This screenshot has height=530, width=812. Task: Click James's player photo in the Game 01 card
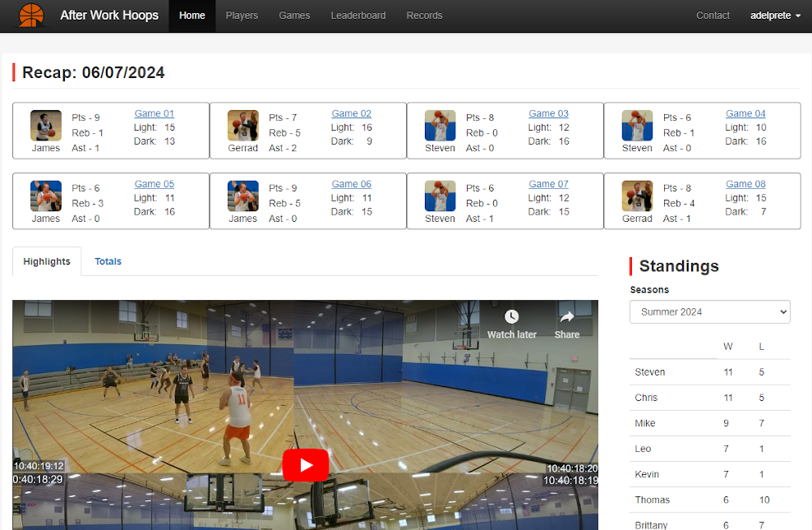tap(45, 125)
